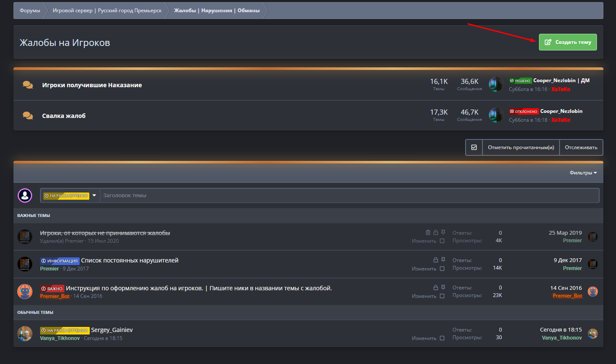Click the pin icon on Инструкция thread row

tap(443, 287)
